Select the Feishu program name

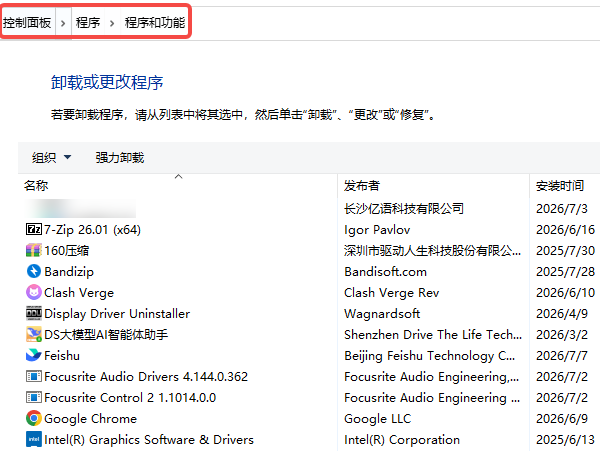click(62, 355)
